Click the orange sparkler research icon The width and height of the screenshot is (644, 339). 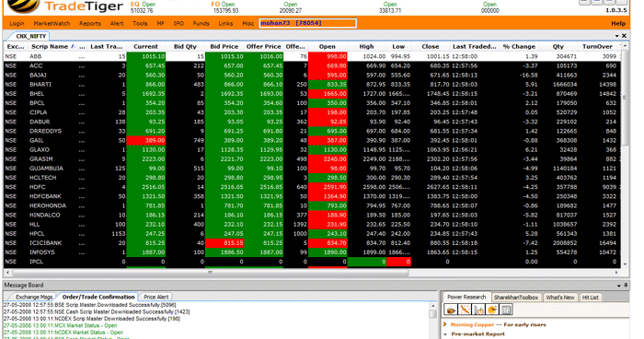tap(465, 310)
